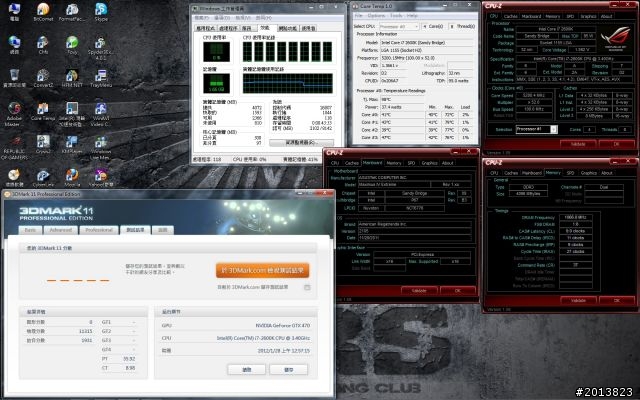
Task: Open the Windows Live Messenger shortcut
Action: click(x=101, y=147)
